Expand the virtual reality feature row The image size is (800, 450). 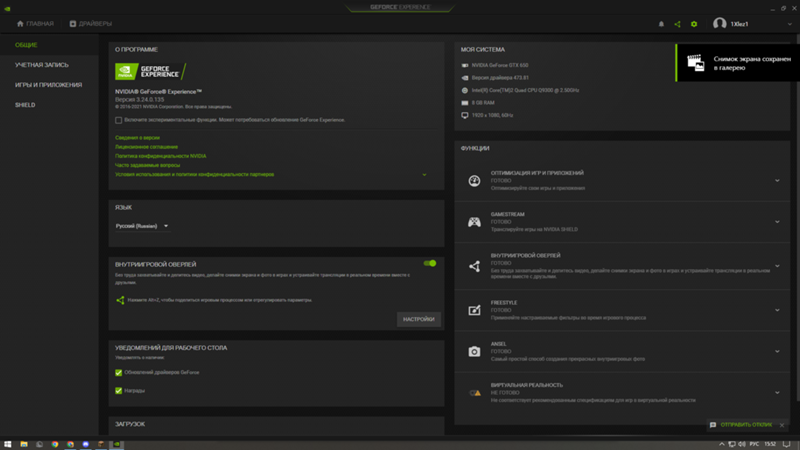(x=777, y=393)
